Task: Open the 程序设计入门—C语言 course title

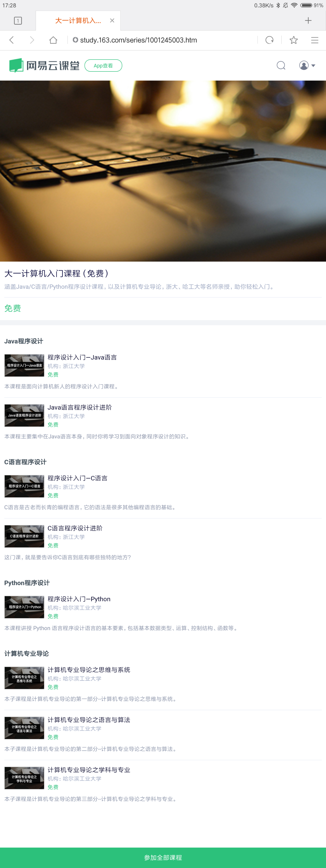Action: [77, 478]
